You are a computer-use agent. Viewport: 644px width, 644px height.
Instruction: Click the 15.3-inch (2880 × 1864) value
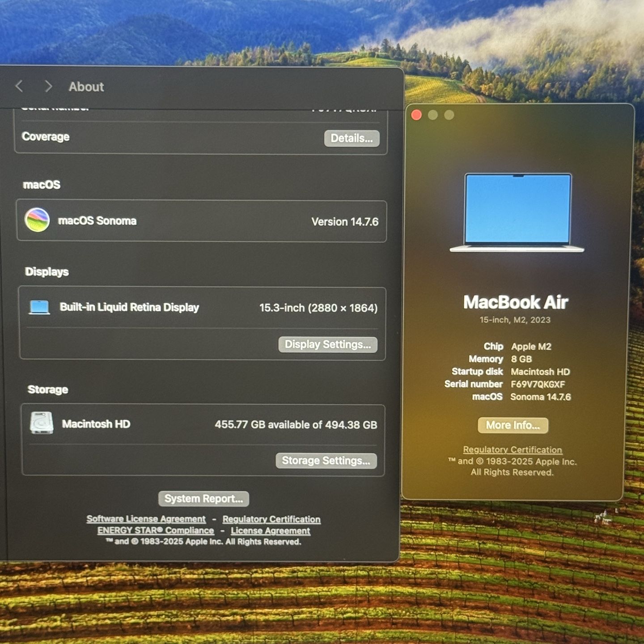point(318,308)
